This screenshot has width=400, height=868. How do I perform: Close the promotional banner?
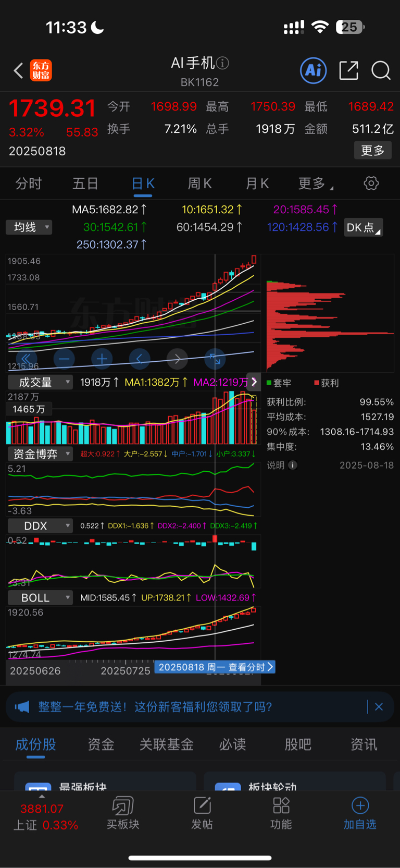pyautogui.click(x=379, y=707)
